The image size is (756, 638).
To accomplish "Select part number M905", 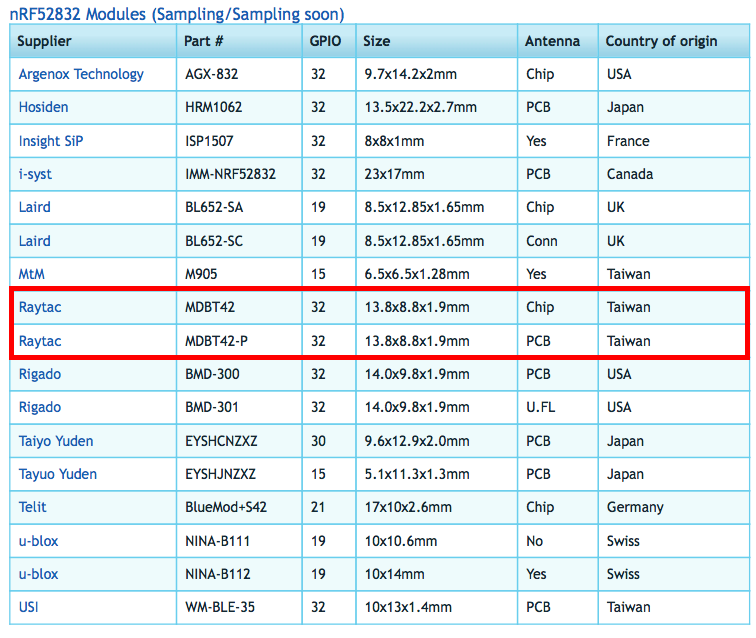I will click(x=201, y=274).
